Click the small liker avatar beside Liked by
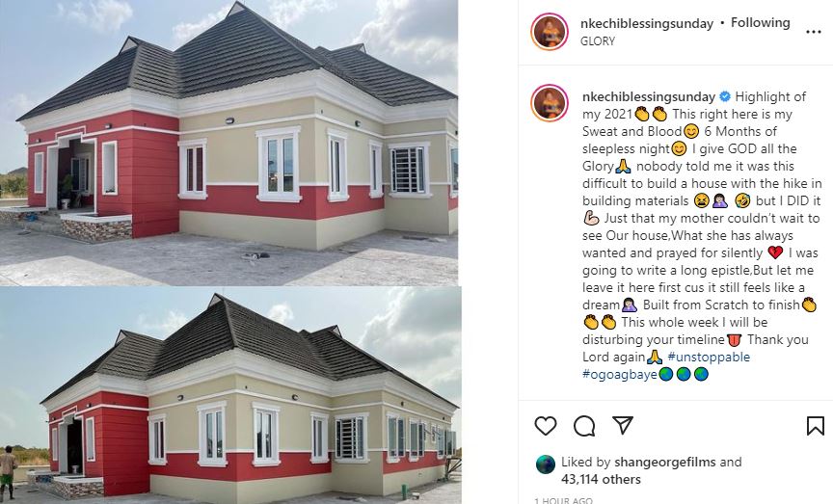The height and width of the screenshot is (504, 833). [546, 464]
